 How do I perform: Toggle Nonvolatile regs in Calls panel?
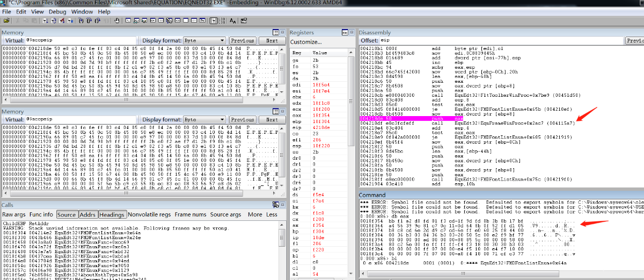149,214
